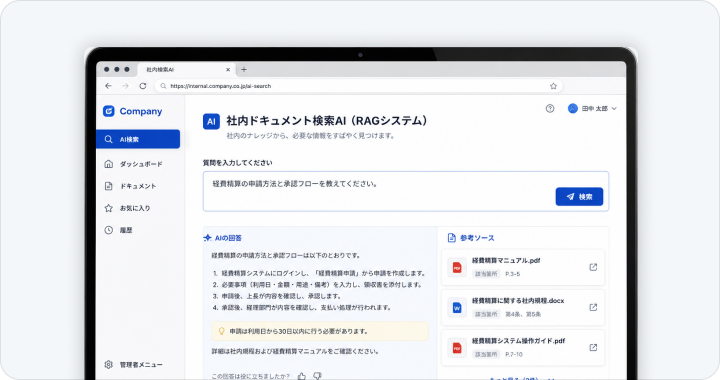Click the address bar URL field
This screenshot has width=720, height=380.
coord(358,86)
